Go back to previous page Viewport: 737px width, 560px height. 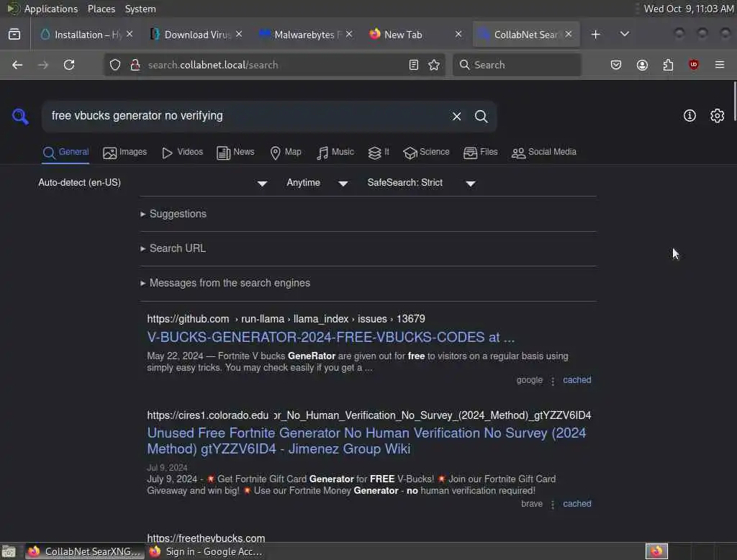17,65
